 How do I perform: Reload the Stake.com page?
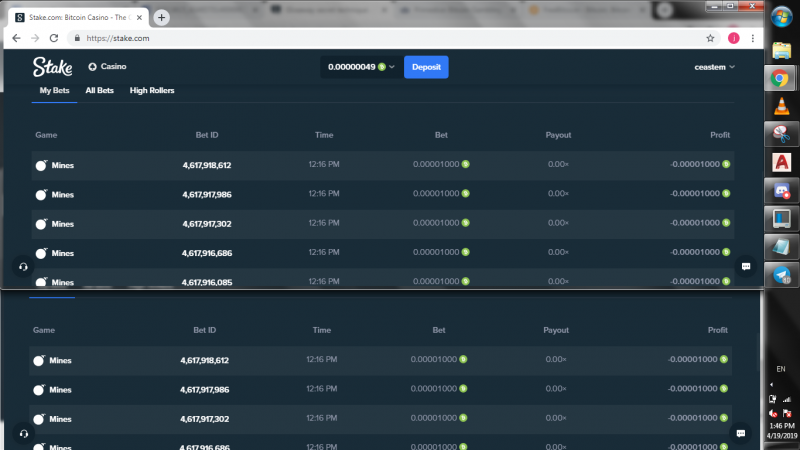click(x=54, y=38)
